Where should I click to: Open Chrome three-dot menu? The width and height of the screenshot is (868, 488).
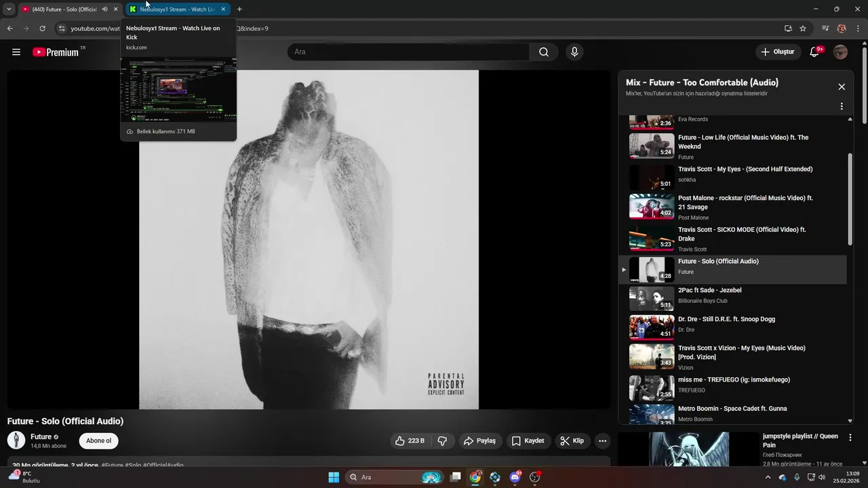(x=859, y=28)
